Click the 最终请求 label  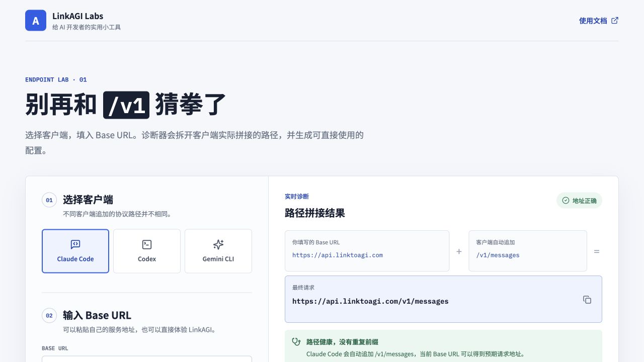pyautogui.click(x=303, y=288)
